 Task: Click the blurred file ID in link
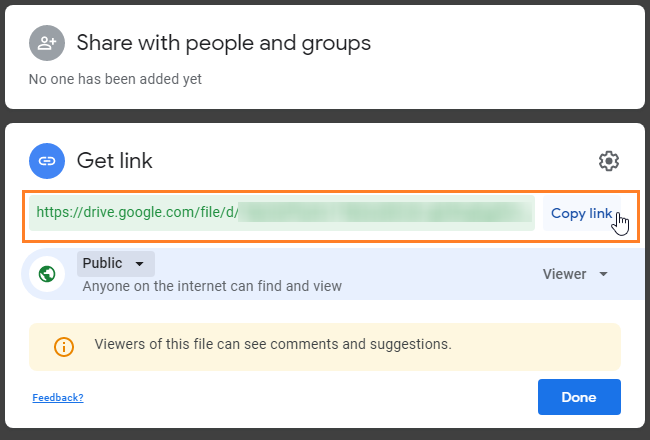tap(385, 213)
